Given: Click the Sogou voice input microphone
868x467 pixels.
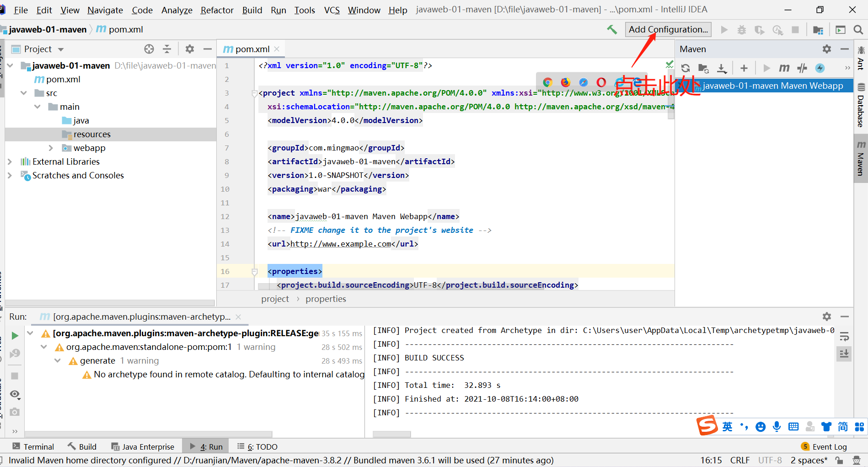Looking at the screenshot, I should coord(777,427).
